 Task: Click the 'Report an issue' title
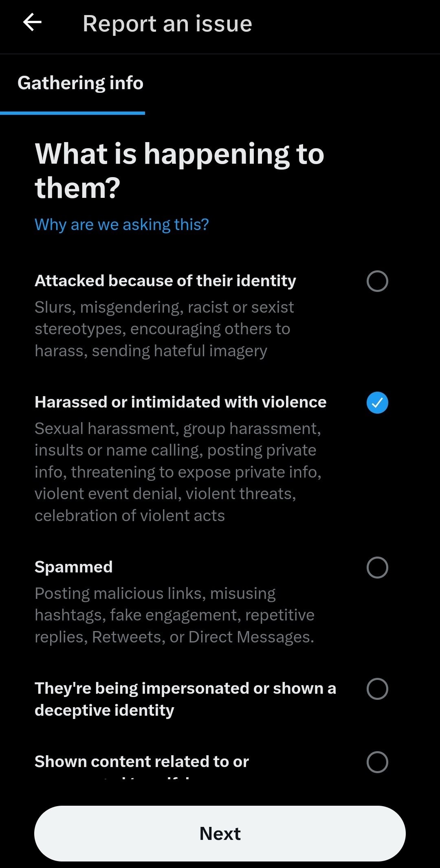pos(167,24)
